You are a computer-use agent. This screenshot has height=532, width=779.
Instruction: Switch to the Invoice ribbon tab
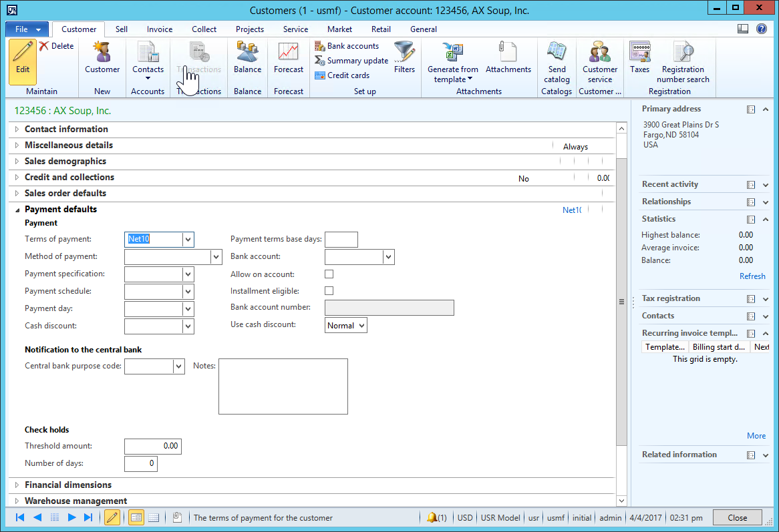[160, 29]
